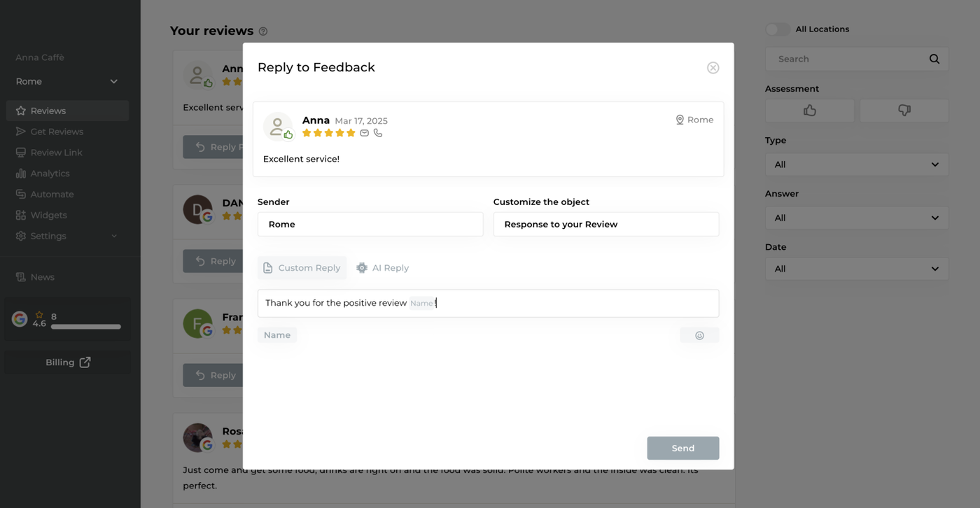Filter by thumbs down assessment
The width and height of the screenshot is (980, 508).
[x=904, y=111]
